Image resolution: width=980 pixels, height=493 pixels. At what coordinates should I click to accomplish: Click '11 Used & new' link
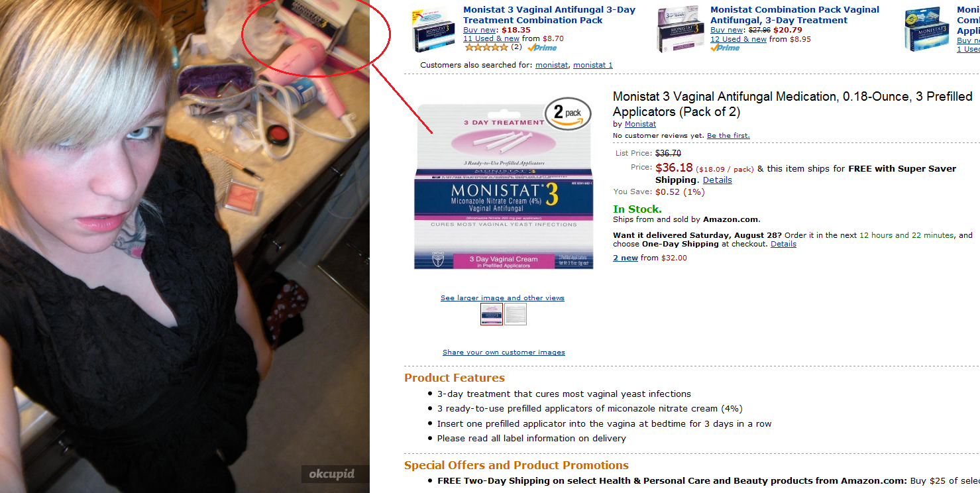(x=491, y=38)
